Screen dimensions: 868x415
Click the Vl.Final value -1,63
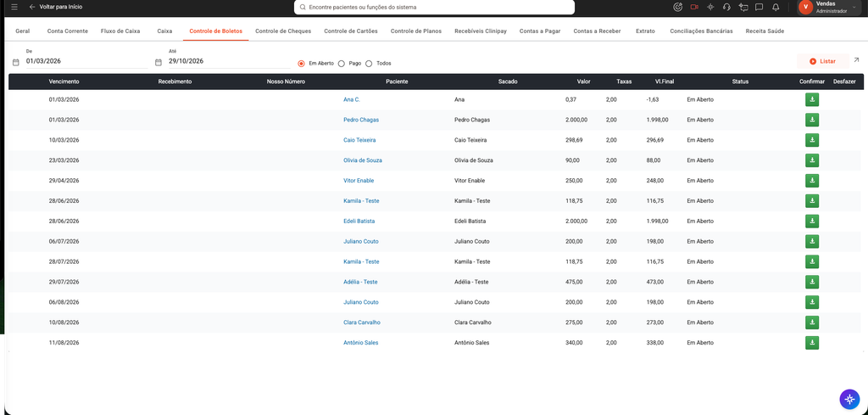652,100
